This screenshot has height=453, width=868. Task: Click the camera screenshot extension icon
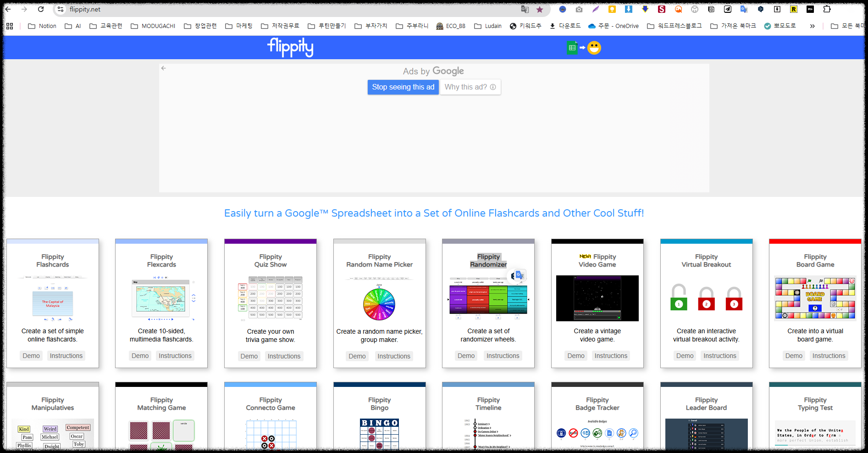pos(579,9)
